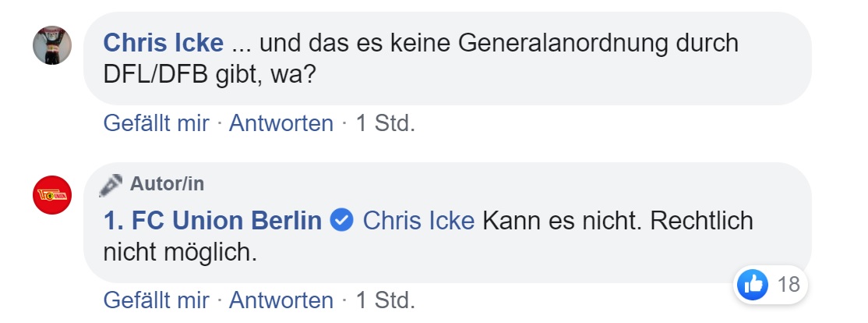The height and width of the screenshot is (323, 868).
Task: Click the blue verified badge
Action: pyautogui.click(x=342, y=221)
